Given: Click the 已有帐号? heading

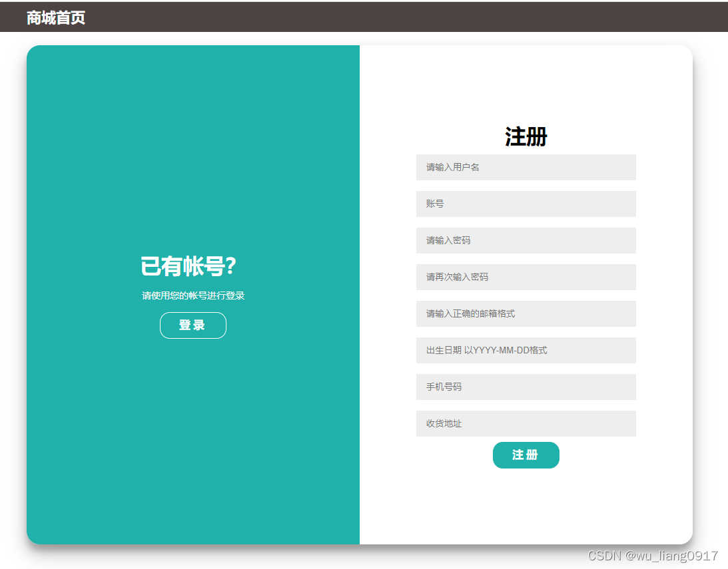Looking at the screenshot, I should coord(188,266).
